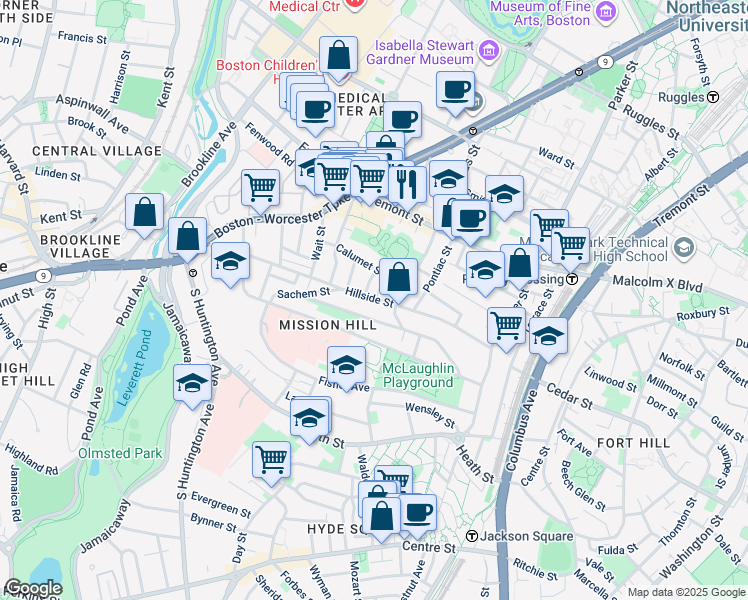Select the McLaughlin Playground label
748x600 pixels.
click(x=419, y=376)
